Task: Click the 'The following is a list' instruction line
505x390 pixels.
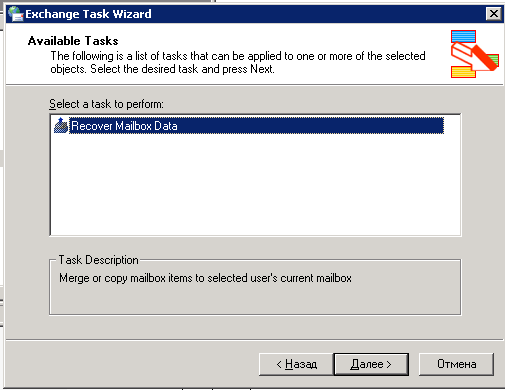Action: tap(238, 56)
